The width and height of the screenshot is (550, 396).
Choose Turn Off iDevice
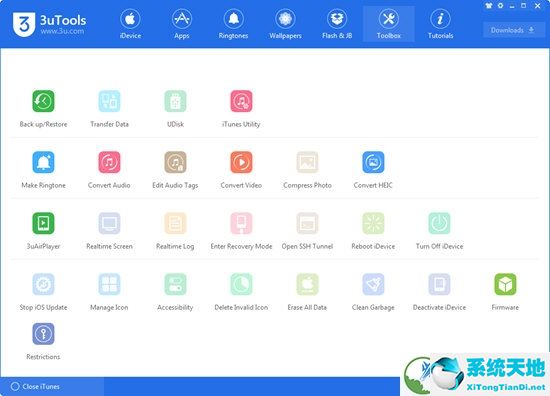[439, 223]
